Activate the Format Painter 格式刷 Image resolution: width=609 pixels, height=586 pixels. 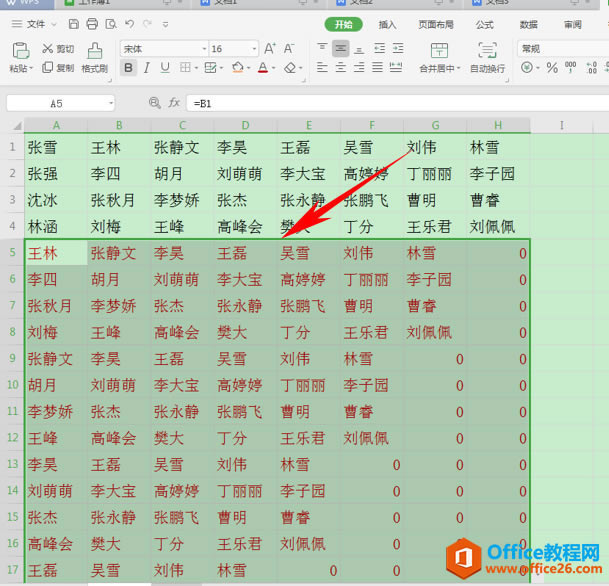tap(94, 57)
